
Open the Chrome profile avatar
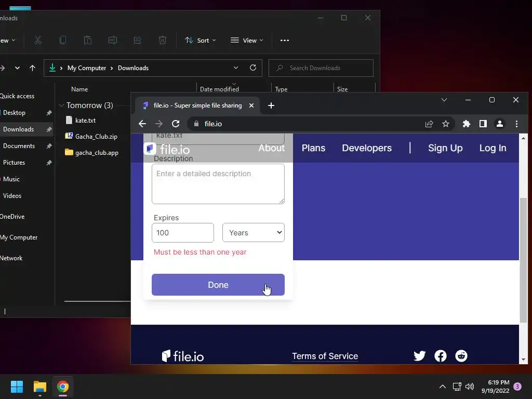[500, 124]
